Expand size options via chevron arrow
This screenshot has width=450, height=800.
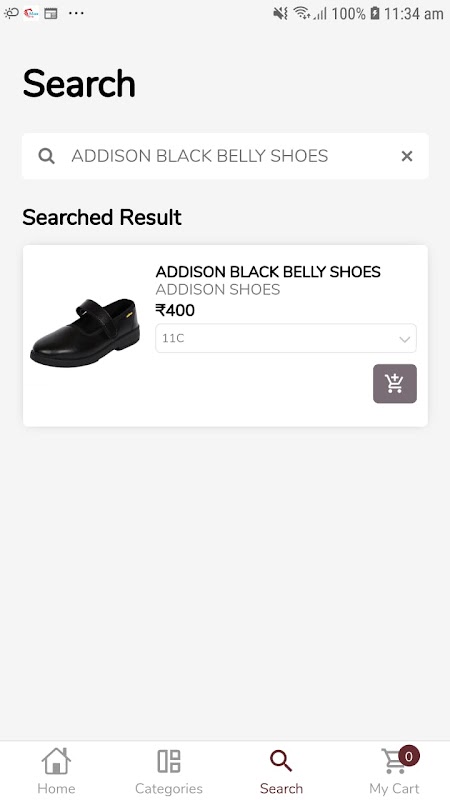(405, 339)
